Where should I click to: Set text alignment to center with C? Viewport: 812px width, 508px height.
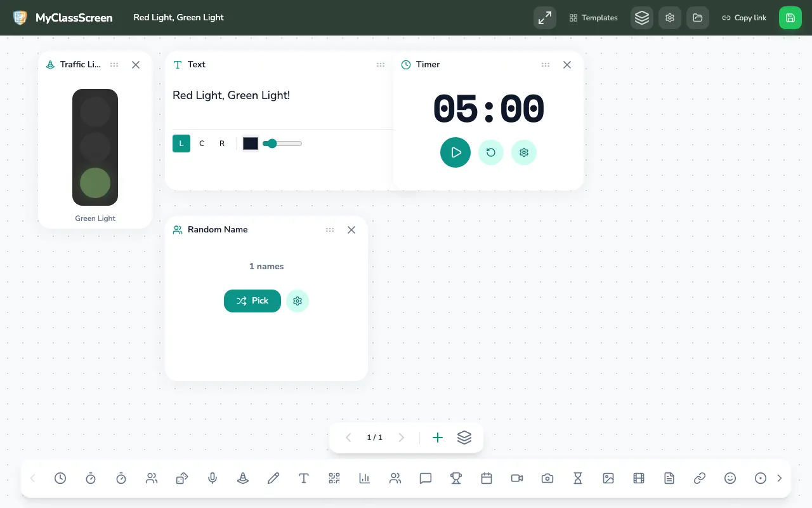pos(202,144)
